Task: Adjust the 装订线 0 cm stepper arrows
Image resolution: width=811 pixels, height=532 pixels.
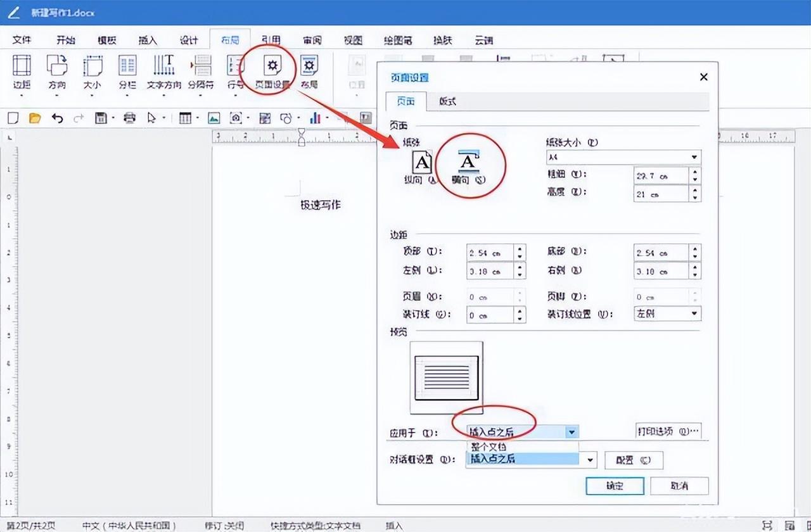Action: (520, 315)
